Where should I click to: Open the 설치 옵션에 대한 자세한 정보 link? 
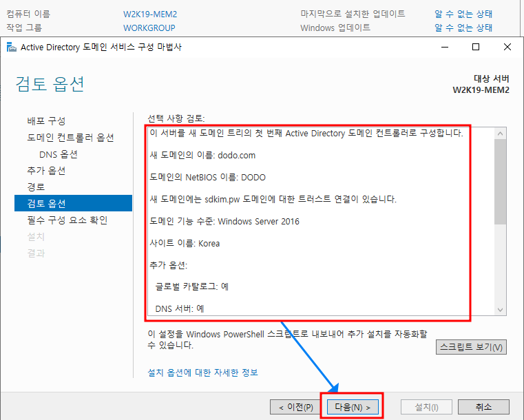pyautogui.click(x=203, y=372)
